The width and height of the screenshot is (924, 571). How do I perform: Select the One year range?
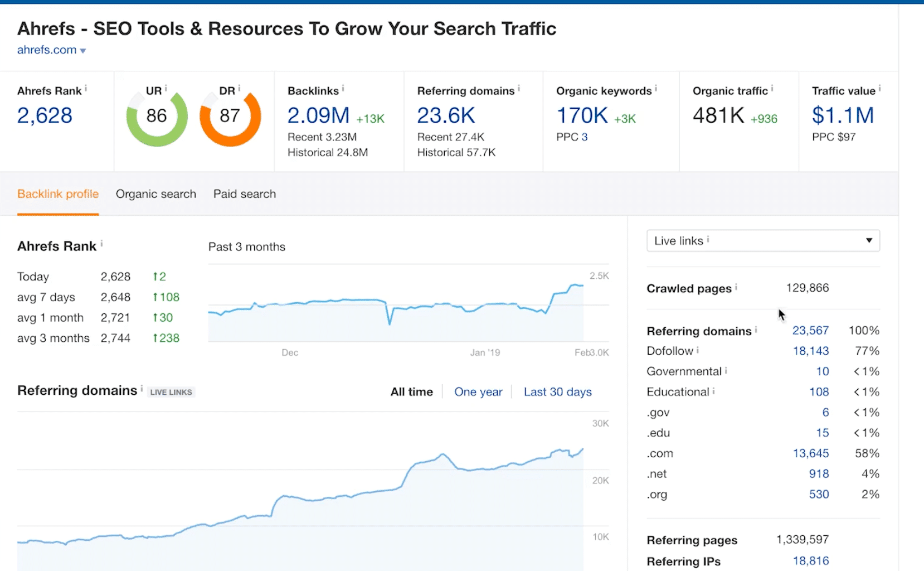tap(478, 392)
